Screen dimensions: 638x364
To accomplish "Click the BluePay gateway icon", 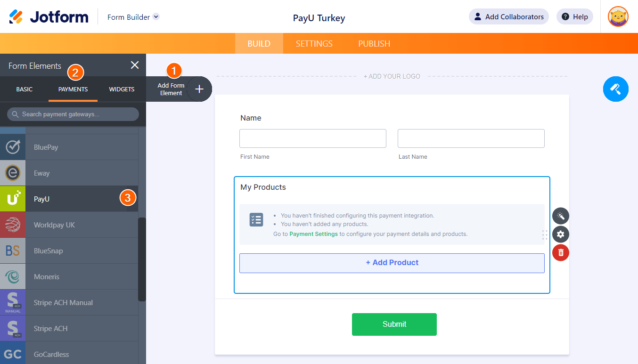I will (x=13, y=147).
